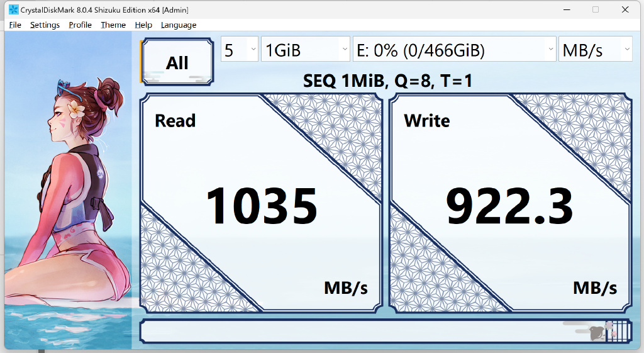Click the MB/s unit under Read result
644x353 pixels.
[346, 288]
